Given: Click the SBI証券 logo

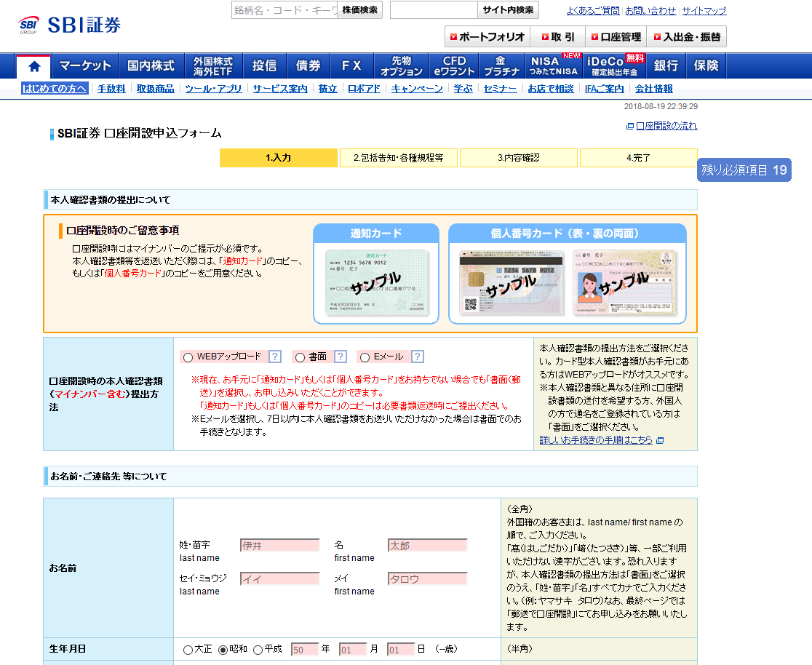Looking at the screenshot, I should click(69, 24).
